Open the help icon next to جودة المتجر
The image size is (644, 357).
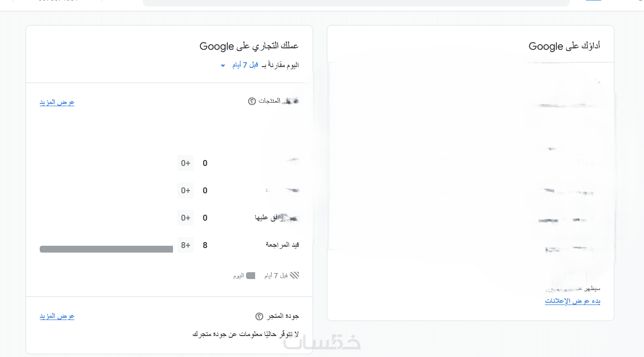click(x=259, y=316)
